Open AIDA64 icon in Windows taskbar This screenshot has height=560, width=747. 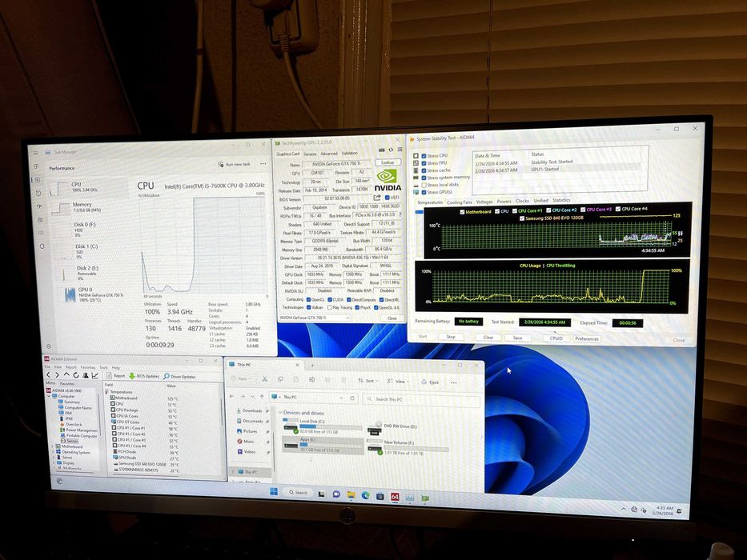[x=395, y=497]
